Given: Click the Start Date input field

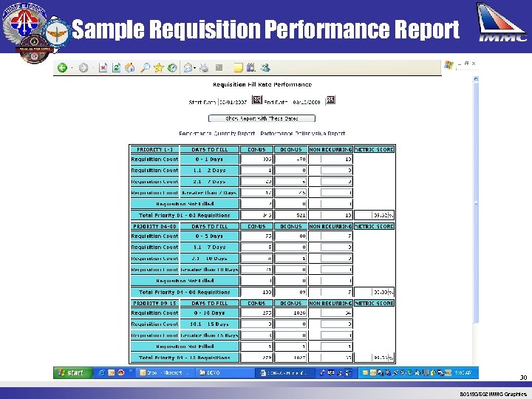Looking at the screenshot, I should [x=233, y=102].
